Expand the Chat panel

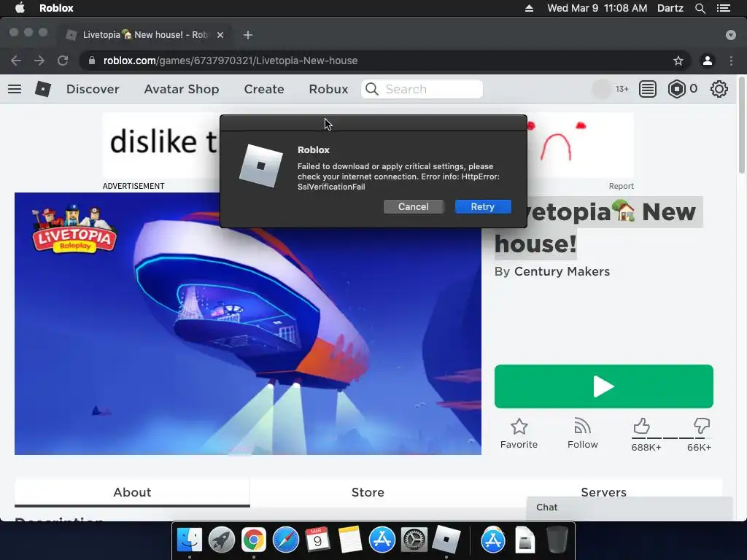click(x=629, y=507)
